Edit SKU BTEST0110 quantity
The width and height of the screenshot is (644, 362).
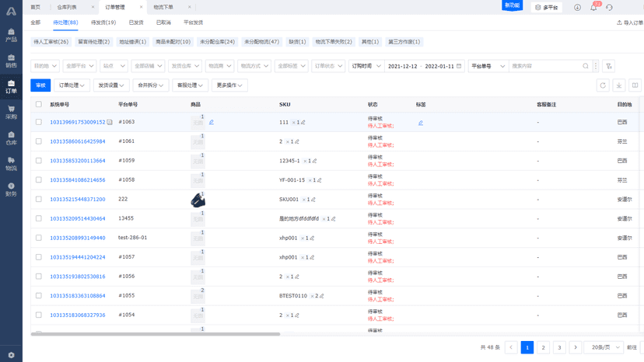pos(321,296)
